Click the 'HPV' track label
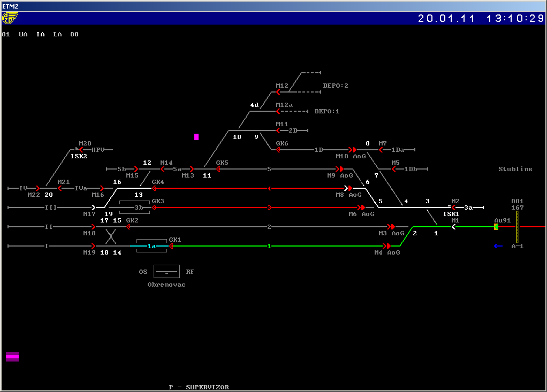This screenshot has width=547, height=392. pyautogui.click(x=98, y=150)
